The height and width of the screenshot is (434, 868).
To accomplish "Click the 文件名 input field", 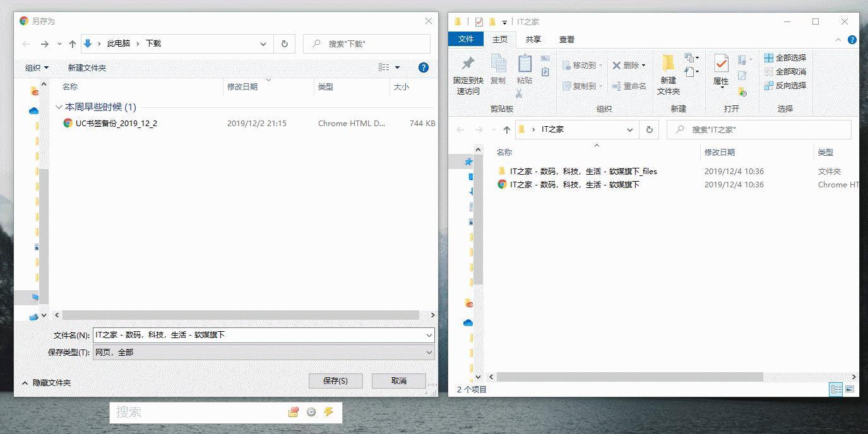I will [259, 335].
